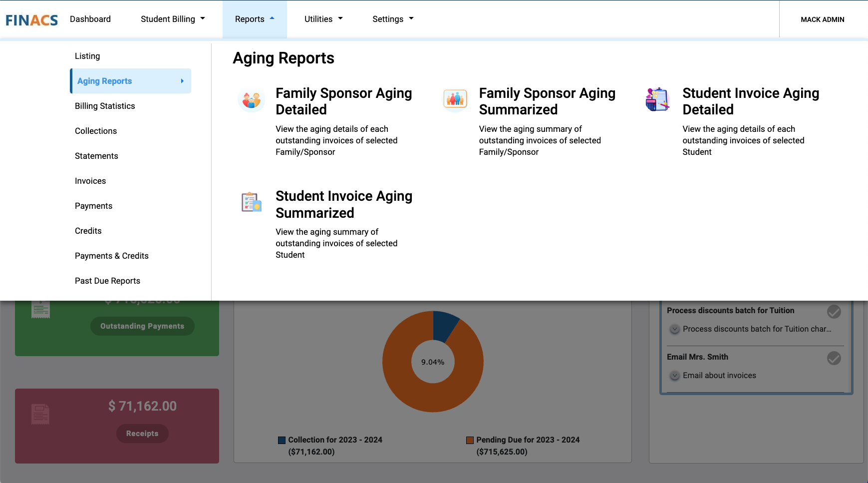Open the MACK ADMIN user profile
Screen dimensions: 868x483
pos(823,19)
